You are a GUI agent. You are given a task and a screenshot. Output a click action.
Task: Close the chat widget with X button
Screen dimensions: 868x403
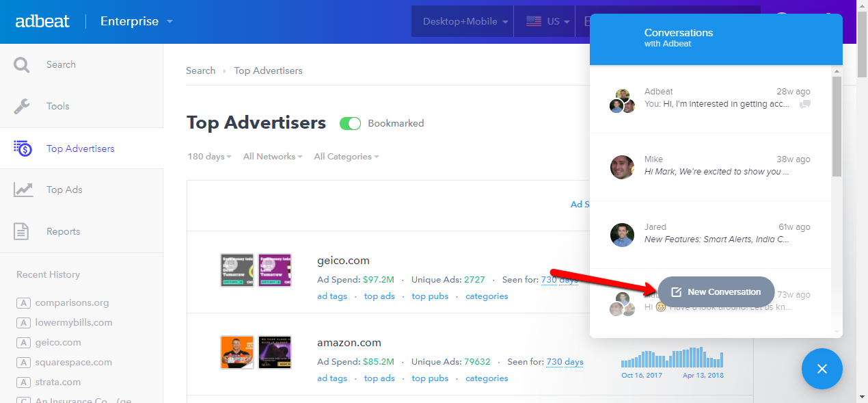822,369
